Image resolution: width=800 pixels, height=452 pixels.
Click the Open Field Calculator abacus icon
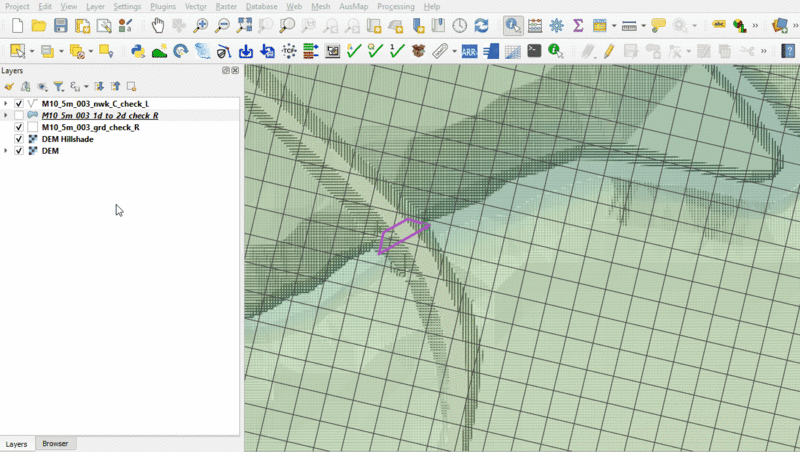click(535, 25)
